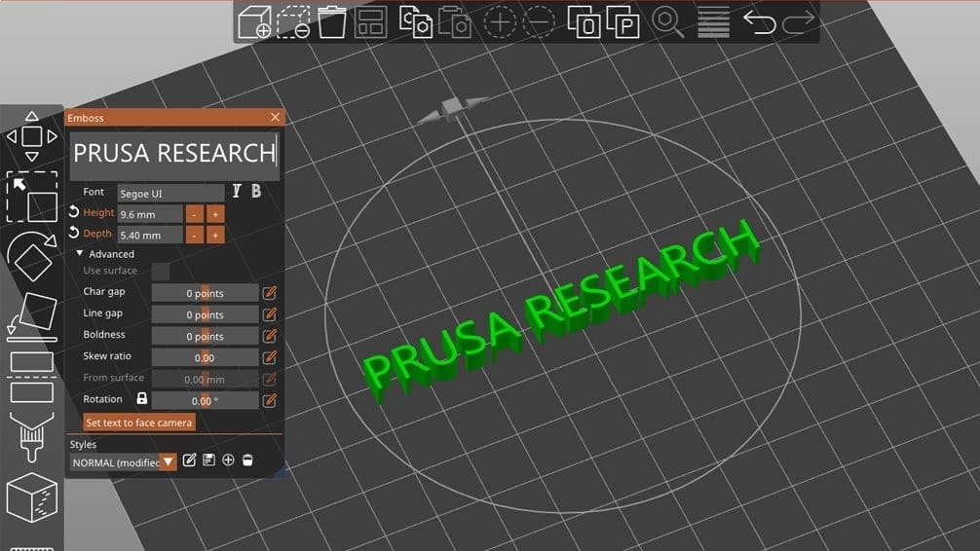Select the cube tool in left toolbar

tap(32, 497)
